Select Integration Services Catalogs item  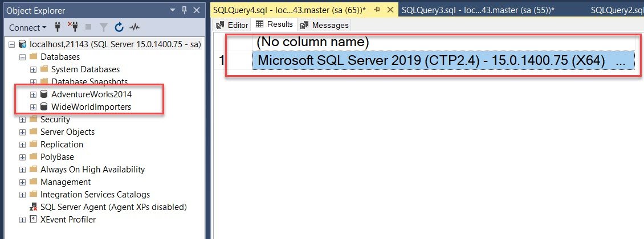click(x=95, y=194)
